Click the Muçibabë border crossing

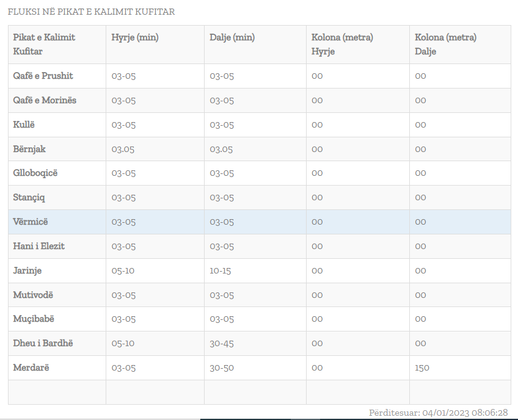point(34,319)
